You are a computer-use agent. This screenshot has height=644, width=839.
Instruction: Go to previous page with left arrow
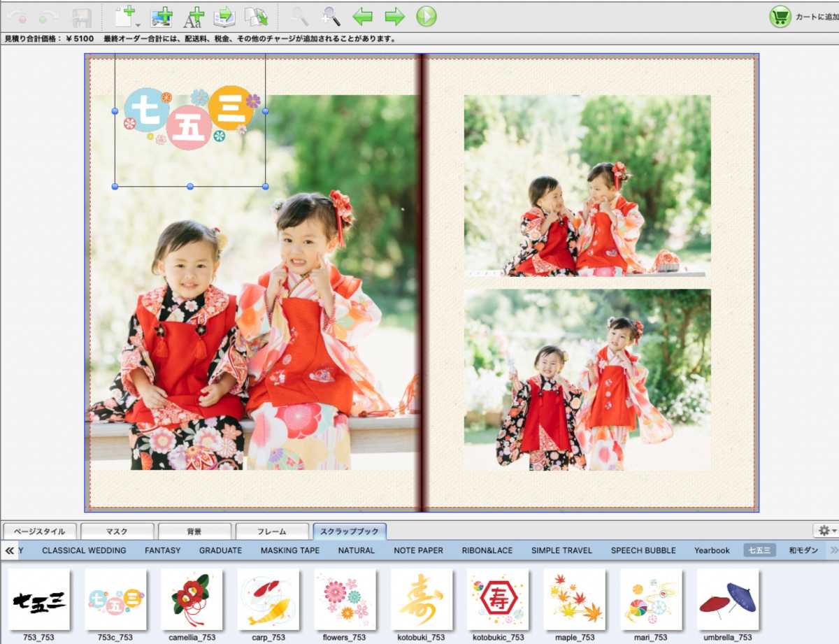tap(362, 16)
